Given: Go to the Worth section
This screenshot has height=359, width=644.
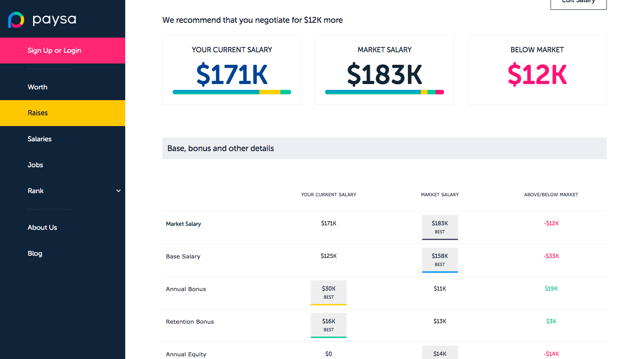Looking at the screenshot, I should [x=38, y=87].
